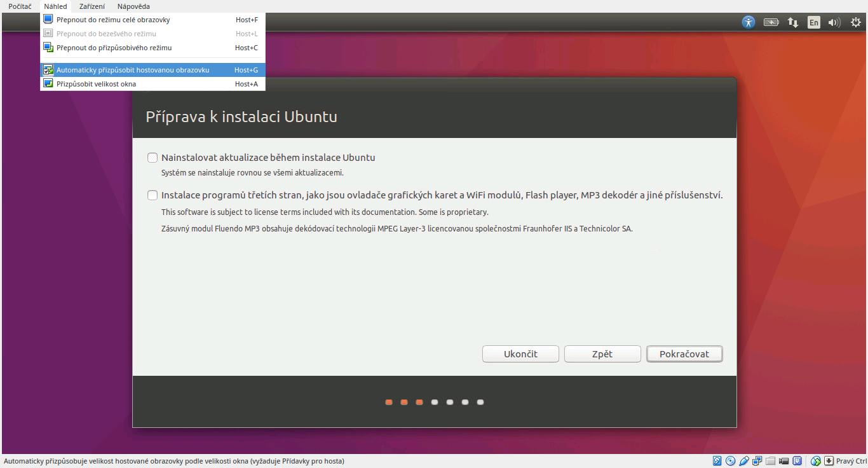Click the Ukončit button

[520, 354]
